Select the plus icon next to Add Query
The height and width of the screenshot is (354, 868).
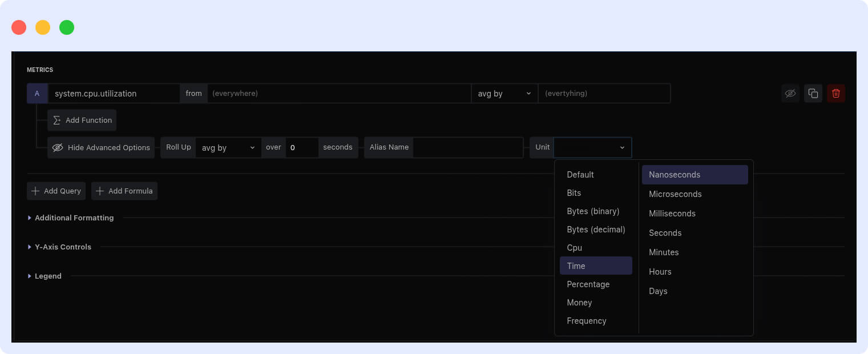tap(35, 191)
